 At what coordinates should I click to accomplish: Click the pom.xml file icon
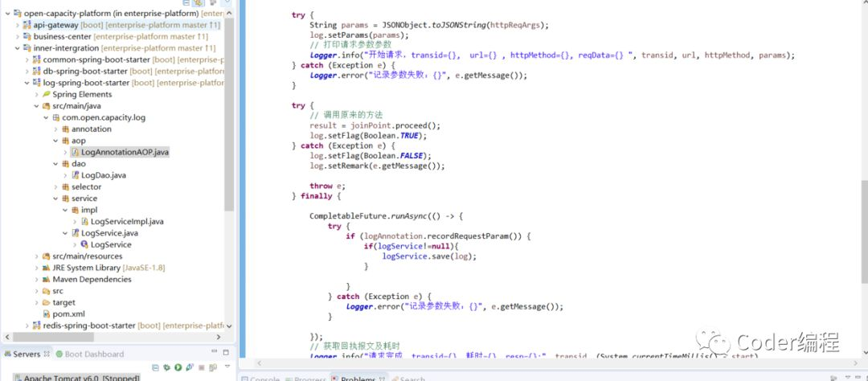click(x=47, y=314)
